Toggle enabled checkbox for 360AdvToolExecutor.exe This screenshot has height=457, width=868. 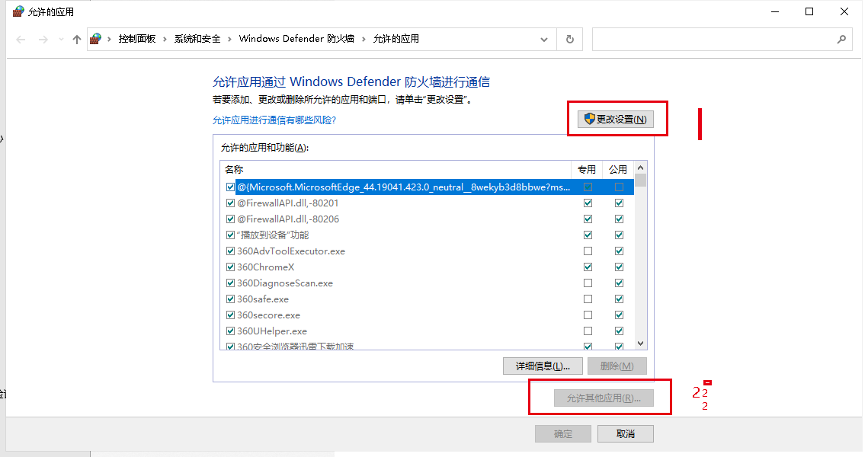tap(230, 251)
